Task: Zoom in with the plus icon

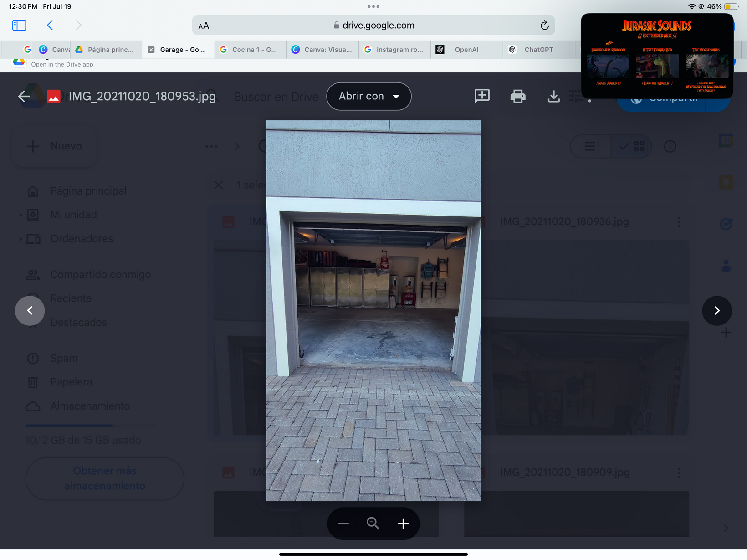Action: pyautogui.click(x=403, y=524)
